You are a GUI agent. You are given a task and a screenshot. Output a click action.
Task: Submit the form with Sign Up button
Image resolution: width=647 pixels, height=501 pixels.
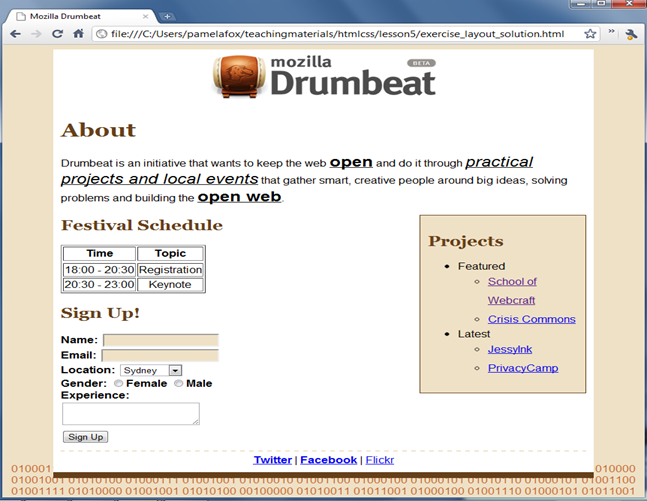85,437
